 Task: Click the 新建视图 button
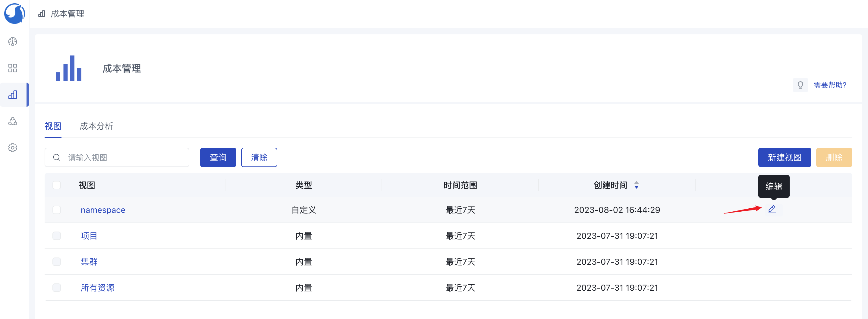tap(785, 157)
